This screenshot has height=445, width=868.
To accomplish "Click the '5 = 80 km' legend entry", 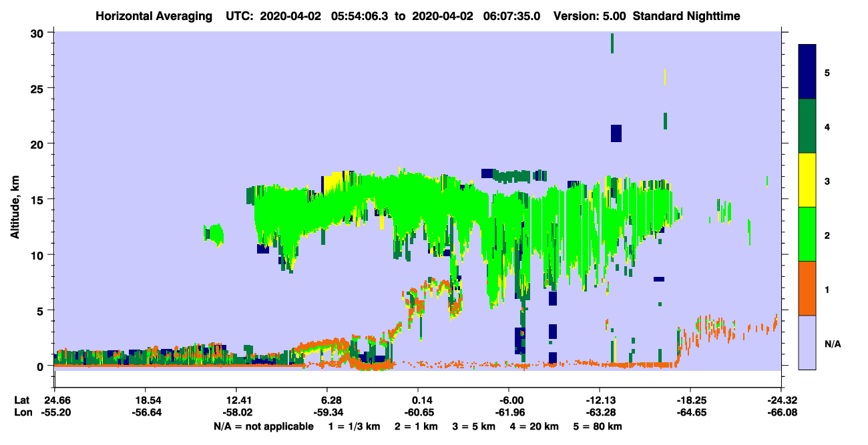I will tap(598, 426).
